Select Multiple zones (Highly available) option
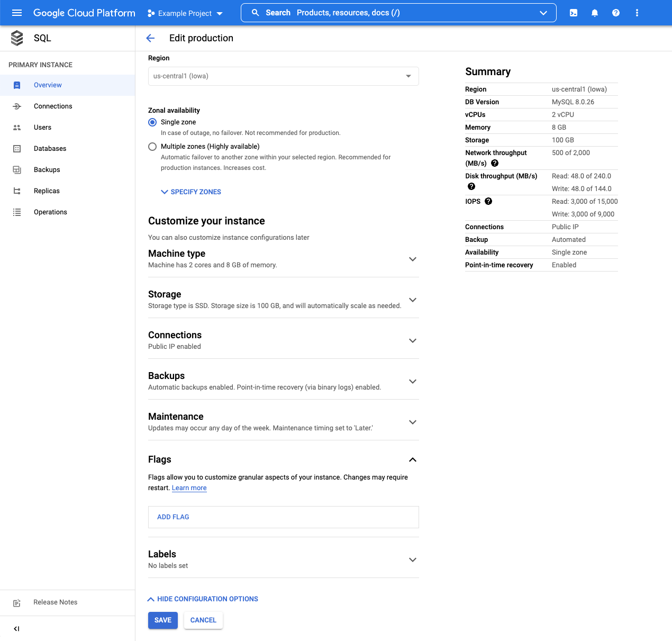The image size is (672, 641). 152,147
